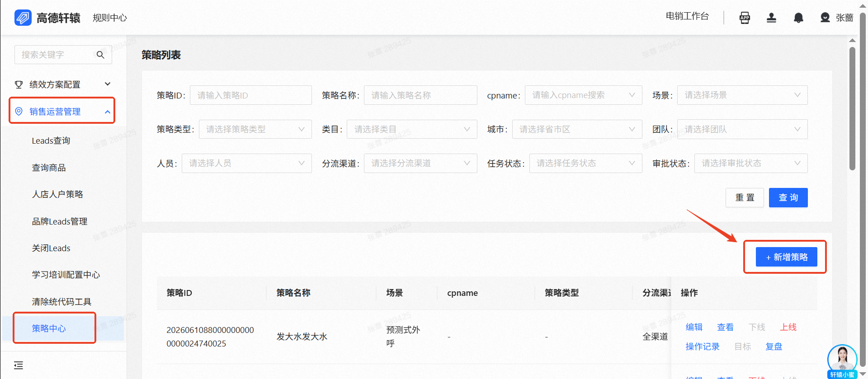Viewport: 868px width, 379px height.
Task: Open the 场景 dropdown
Action: (x=742, y=95)
